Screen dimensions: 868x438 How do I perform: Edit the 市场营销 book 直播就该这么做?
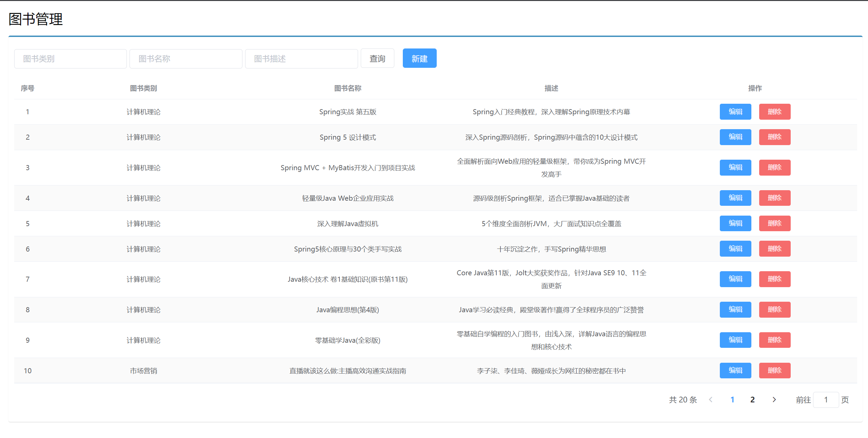tap(735, 370)
